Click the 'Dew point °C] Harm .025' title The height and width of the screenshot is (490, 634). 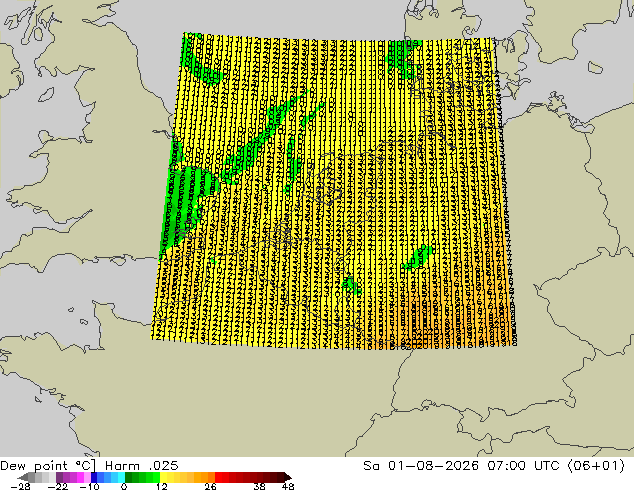coord(89,465)
